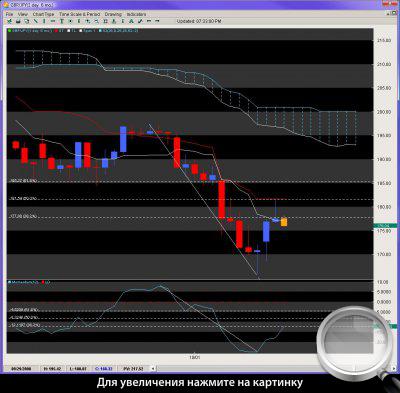Click the application icon in the title bar
This screenshot has width=400, height=393.
tap(5, 5)
